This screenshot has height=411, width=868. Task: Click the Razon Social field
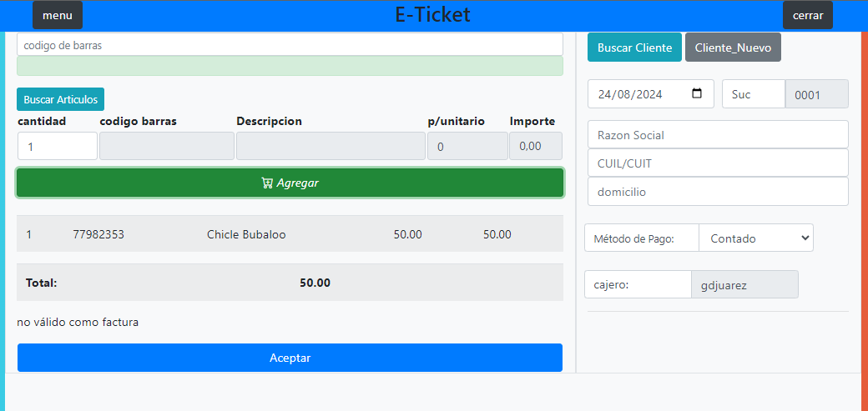pos(718,135)
